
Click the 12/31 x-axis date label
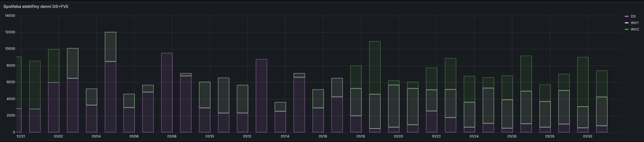21,137
